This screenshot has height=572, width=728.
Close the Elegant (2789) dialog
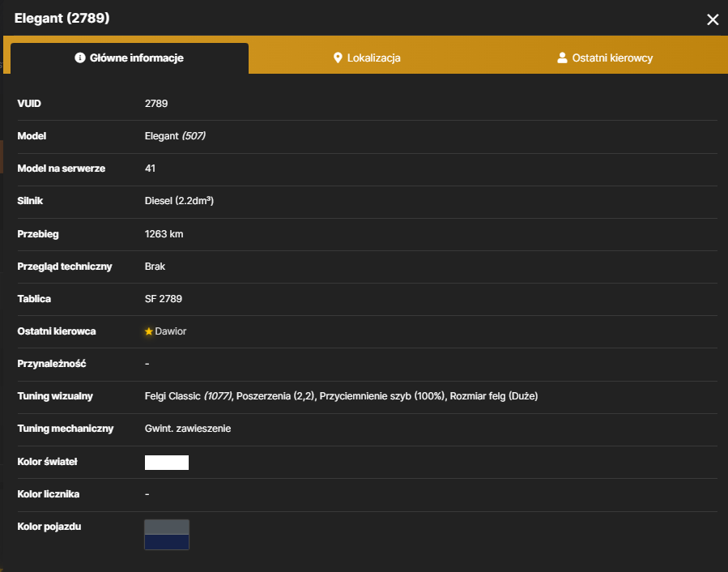pos(713,19)
